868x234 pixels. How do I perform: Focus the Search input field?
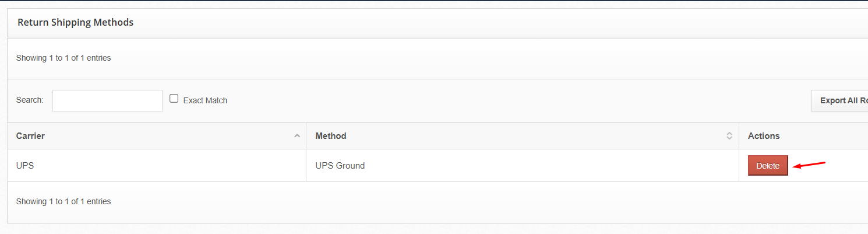[x=107, y=100]
